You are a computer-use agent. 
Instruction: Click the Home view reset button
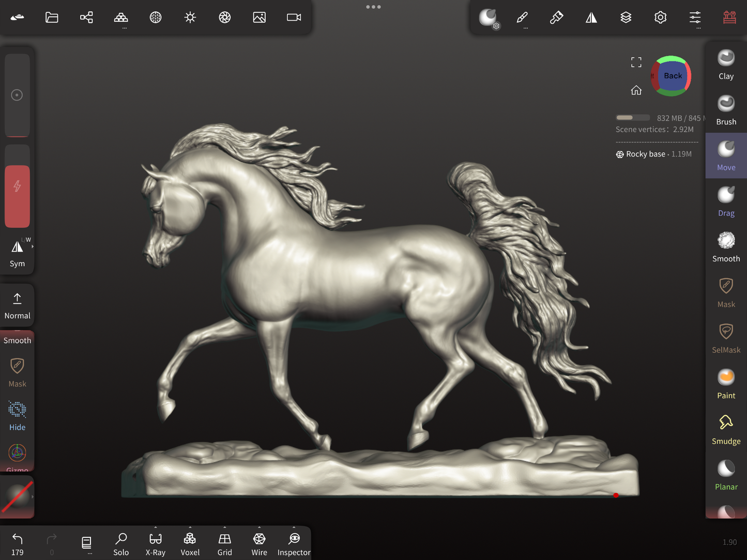coord(636,90)
